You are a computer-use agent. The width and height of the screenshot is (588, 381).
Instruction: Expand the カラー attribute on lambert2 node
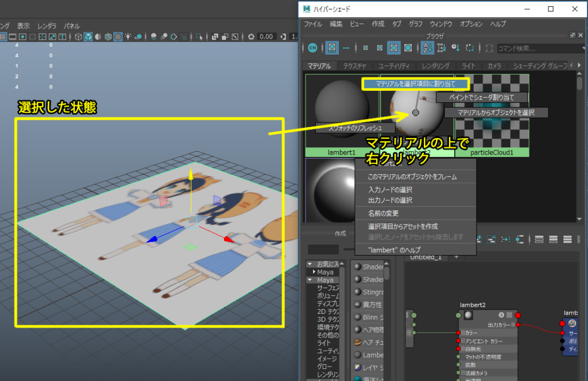point(463,333)
